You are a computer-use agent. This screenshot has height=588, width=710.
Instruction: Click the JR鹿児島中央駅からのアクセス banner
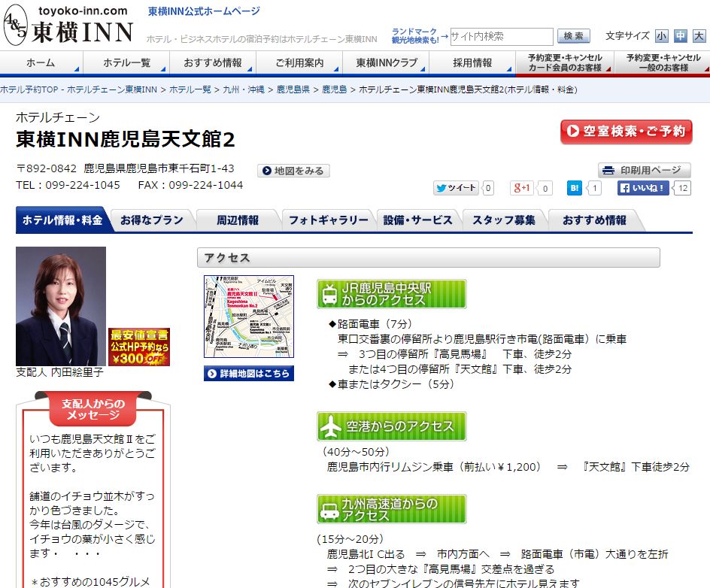392,294
